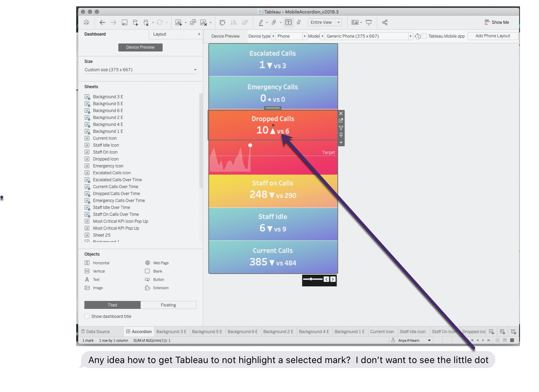Toggle the Tableau Mobile app checkbox
539x392 pixels.
click(x=424, y=36)
